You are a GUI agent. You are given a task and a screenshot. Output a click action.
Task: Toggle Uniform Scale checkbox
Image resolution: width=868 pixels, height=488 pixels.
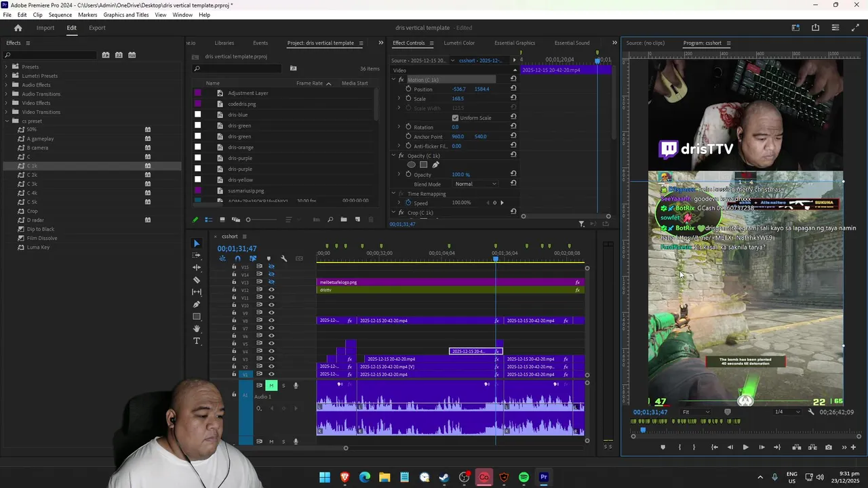pos(455,118)
